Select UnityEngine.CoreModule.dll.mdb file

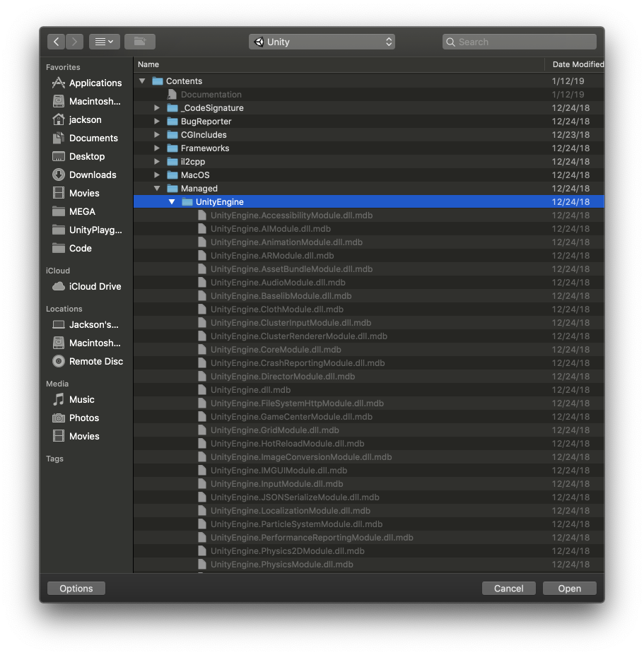pos(369,349)
